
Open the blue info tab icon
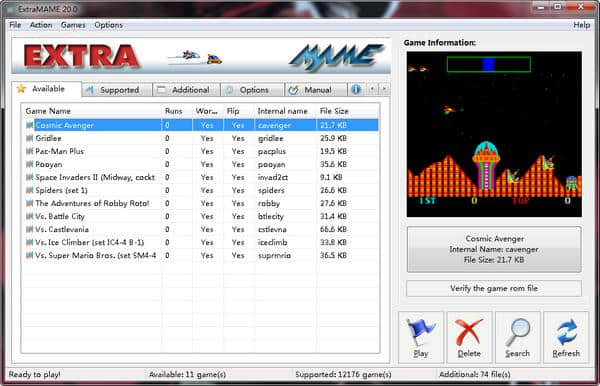356,90
